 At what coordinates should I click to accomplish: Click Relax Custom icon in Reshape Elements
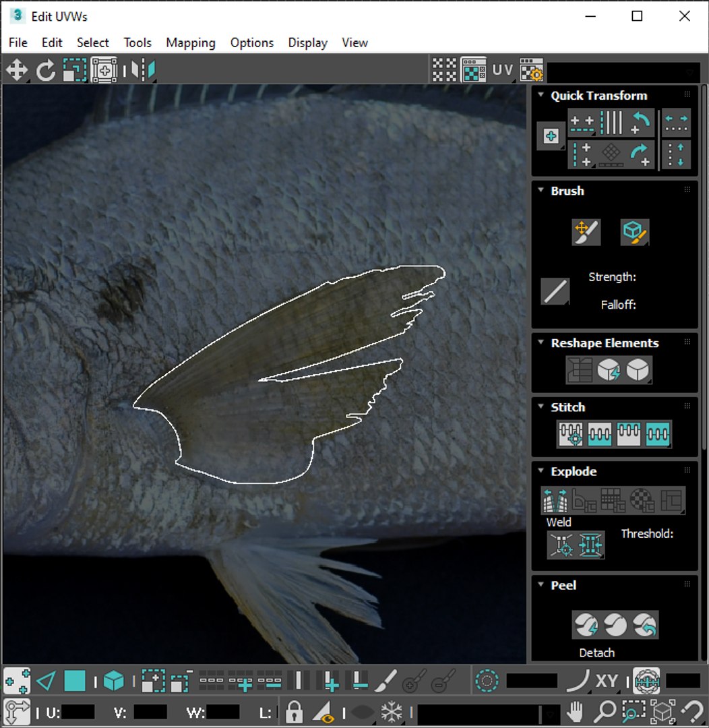[x=638, y=370]
